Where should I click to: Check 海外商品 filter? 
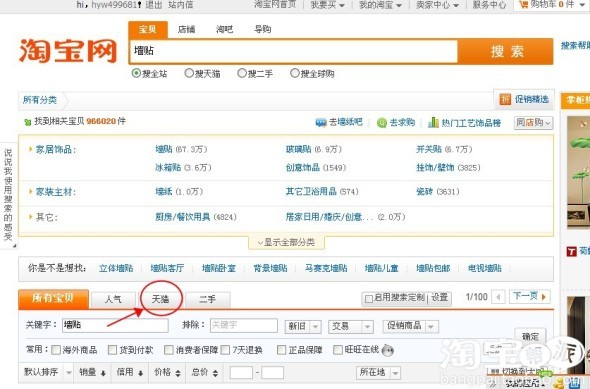pos(56,350)
